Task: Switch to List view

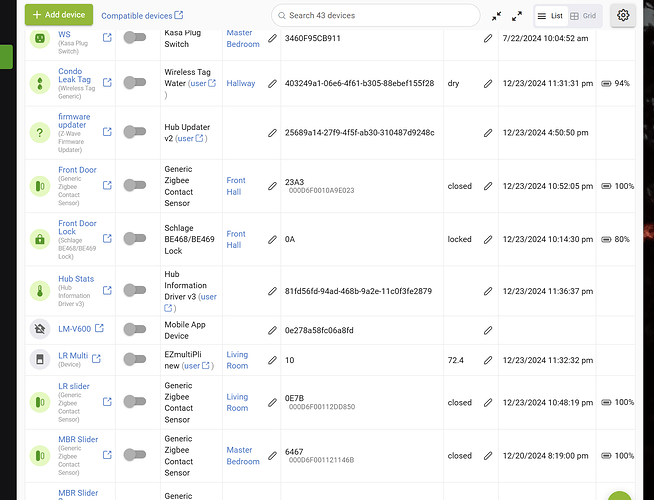Action: pyautogui.click(x=551, y=16)
